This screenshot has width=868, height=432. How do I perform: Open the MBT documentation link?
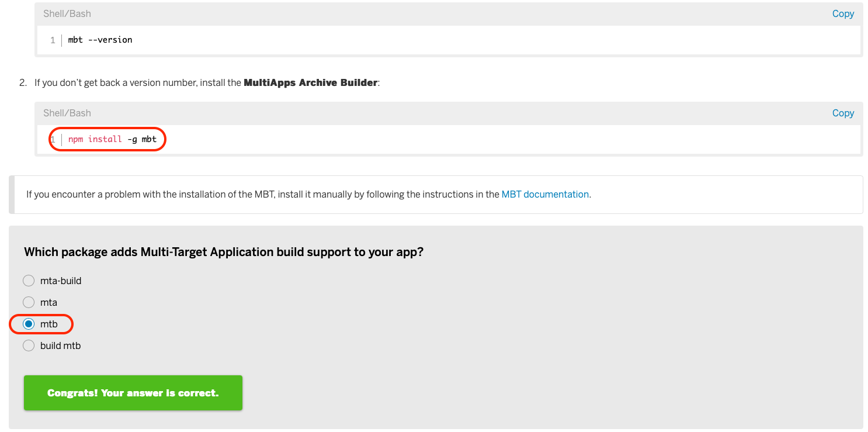tap(544, 193)
